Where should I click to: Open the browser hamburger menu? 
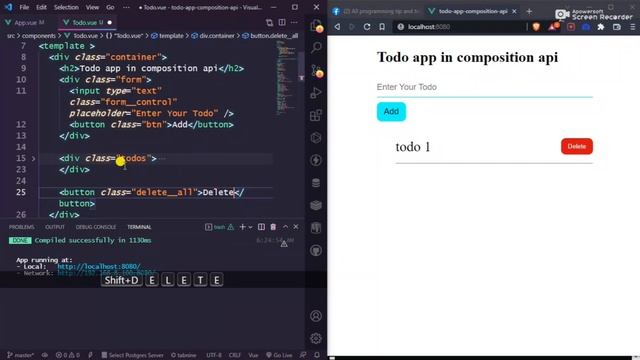coord(633,27)
